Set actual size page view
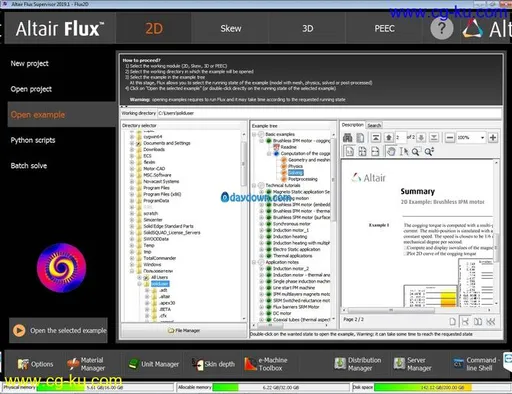Screen dimensions: 512x394 click(349, 152)
